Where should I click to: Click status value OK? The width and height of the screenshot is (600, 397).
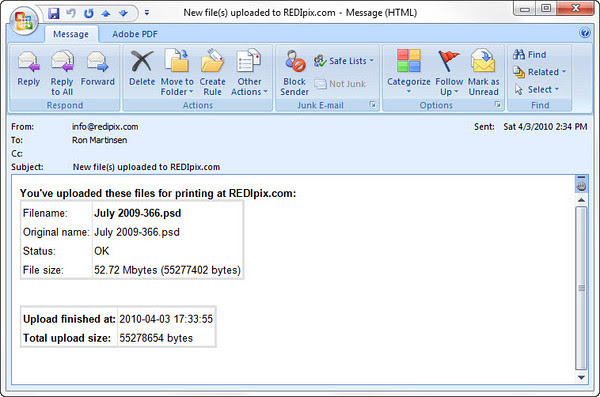tap(101, 251)
